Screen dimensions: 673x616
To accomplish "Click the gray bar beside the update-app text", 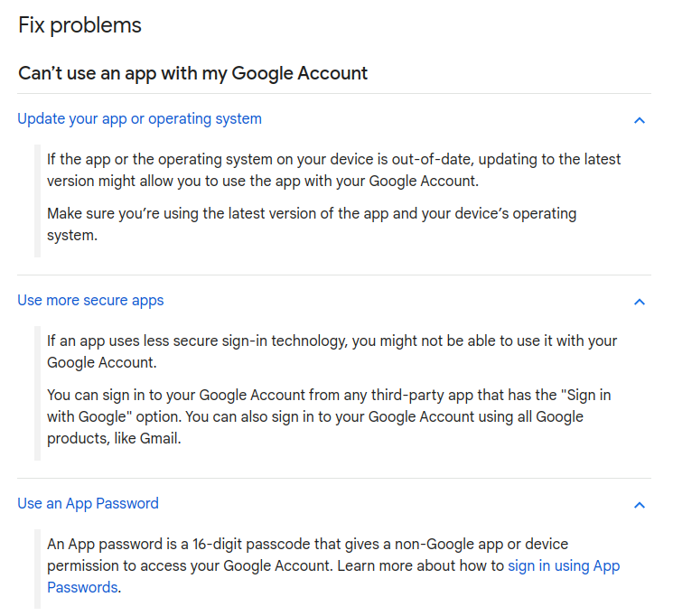I will coord(37,200).
